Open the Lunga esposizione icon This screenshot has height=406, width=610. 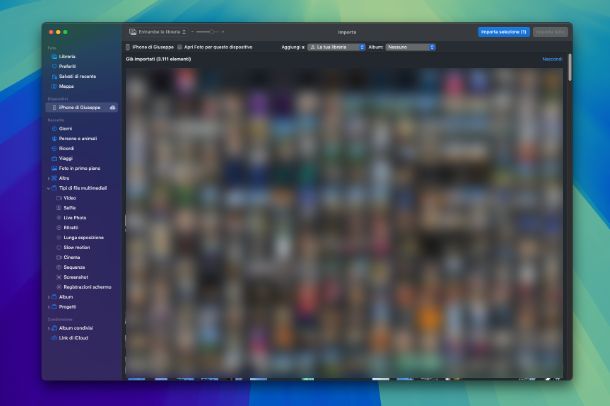(x=59, y=238)
